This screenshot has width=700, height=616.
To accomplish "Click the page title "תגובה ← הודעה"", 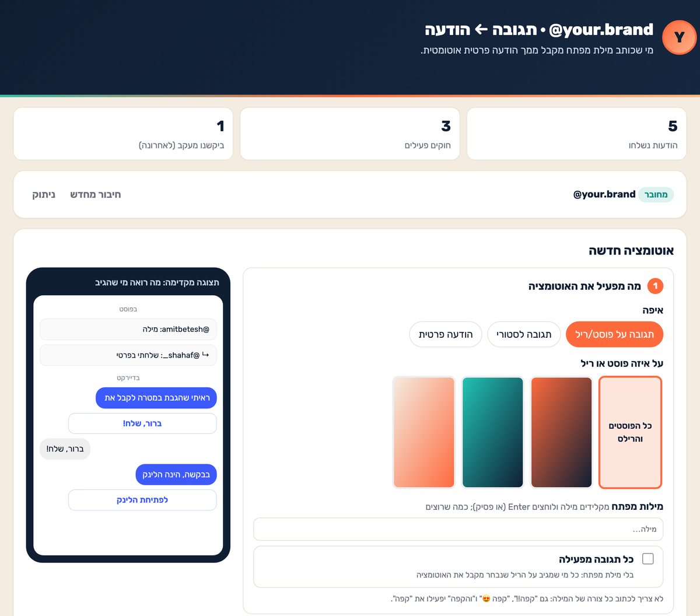I will [480, 29].
